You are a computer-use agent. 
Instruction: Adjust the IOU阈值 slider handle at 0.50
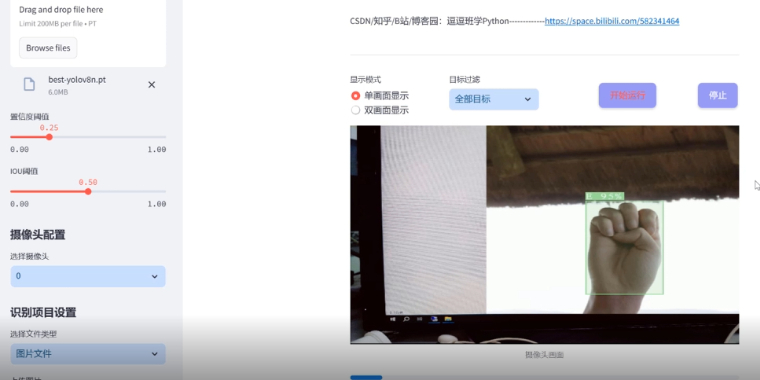[88, 191]
